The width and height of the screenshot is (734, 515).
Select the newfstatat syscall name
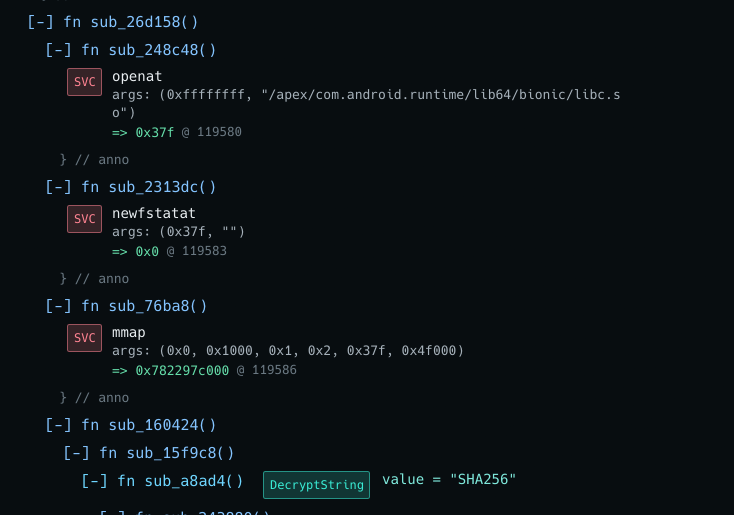154,213
